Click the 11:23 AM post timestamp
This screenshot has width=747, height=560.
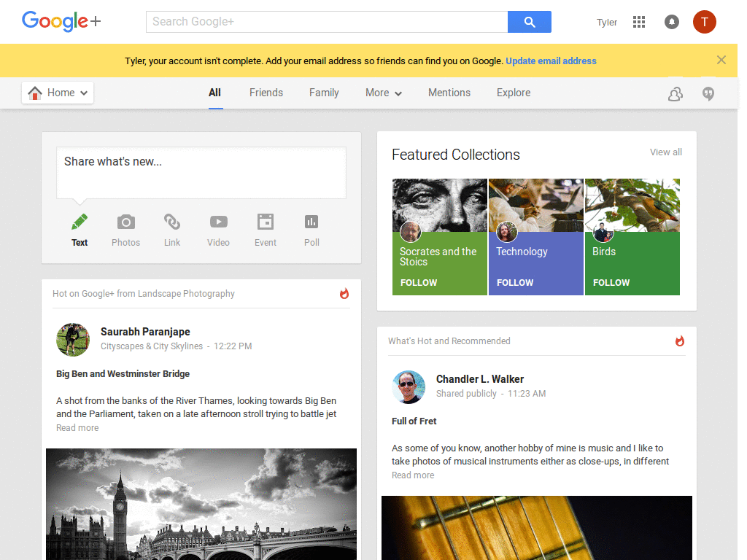coord(527,394)
